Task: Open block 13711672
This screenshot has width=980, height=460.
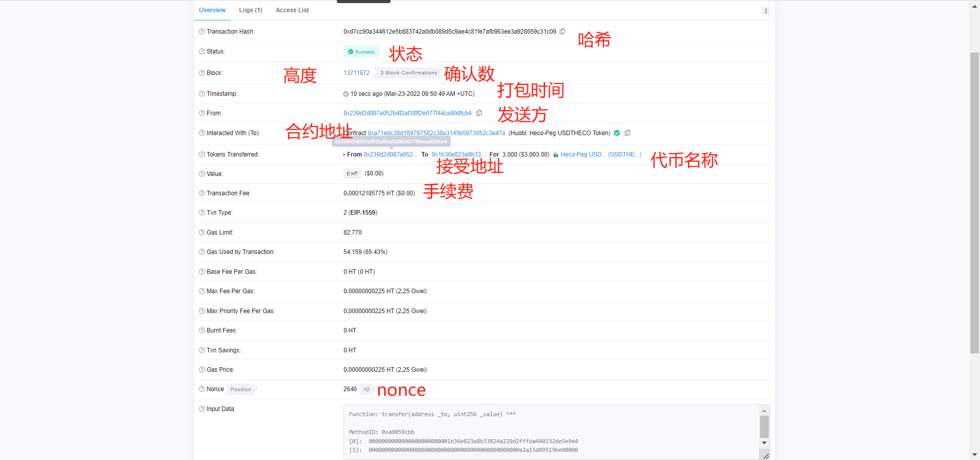Action: (356, 72)
